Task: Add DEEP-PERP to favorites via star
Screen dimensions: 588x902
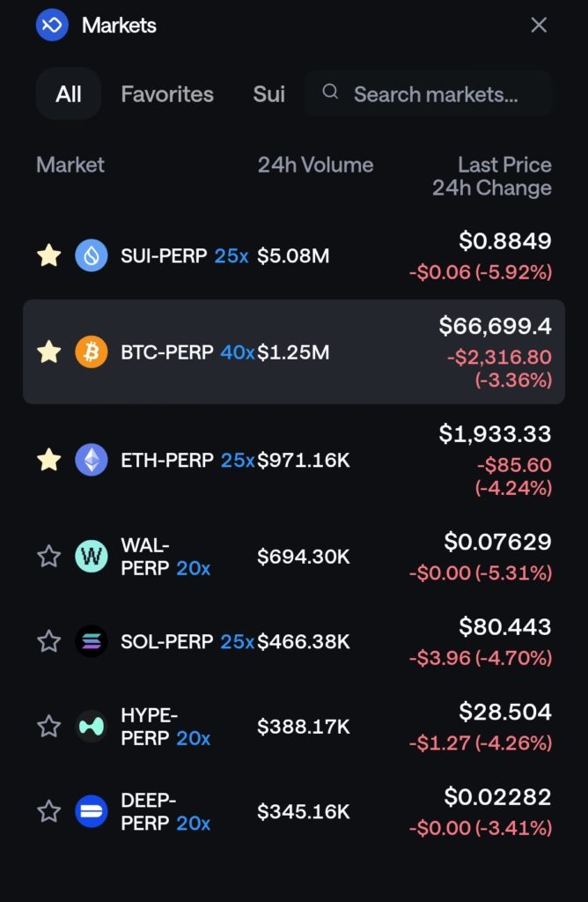Action: (x=49, y=810)
